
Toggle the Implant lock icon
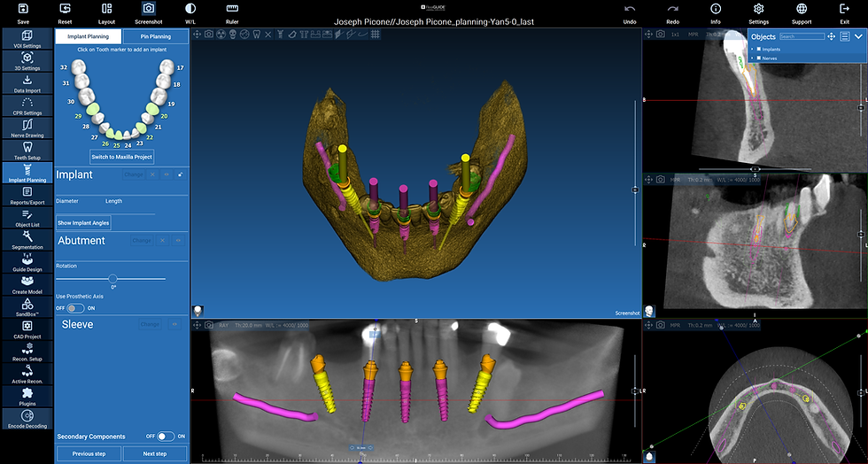[x=181, y=174]
